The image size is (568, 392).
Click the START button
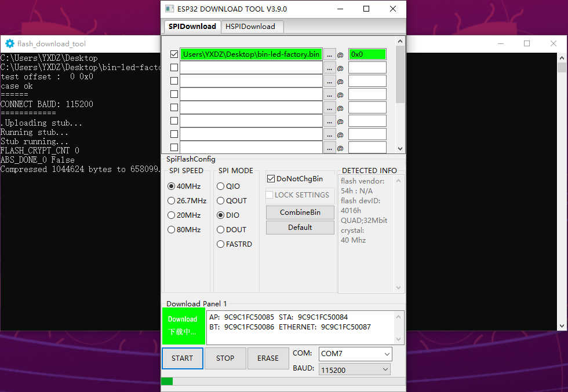pyautogui.click(x=182, y=358)
